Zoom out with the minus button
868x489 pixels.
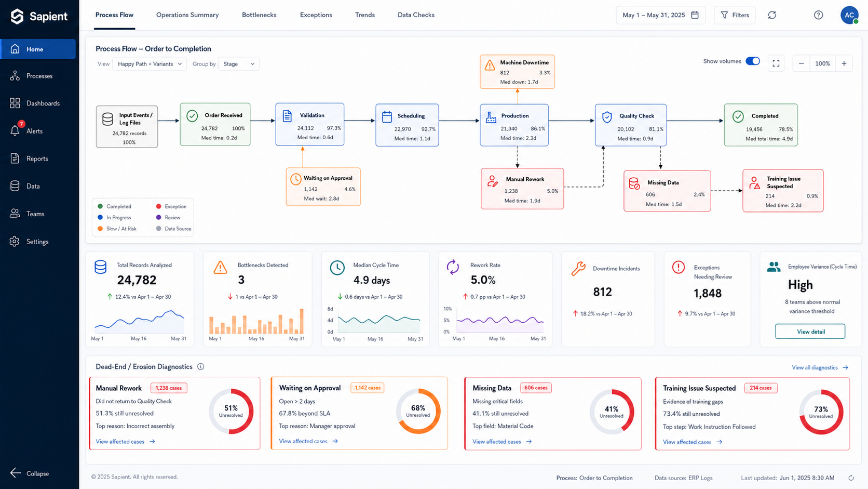pos(802,63)
